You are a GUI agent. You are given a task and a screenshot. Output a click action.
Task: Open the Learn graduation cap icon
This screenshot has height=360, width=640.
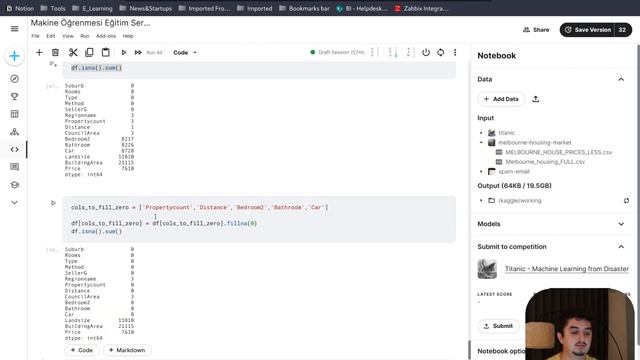[14, 185]
